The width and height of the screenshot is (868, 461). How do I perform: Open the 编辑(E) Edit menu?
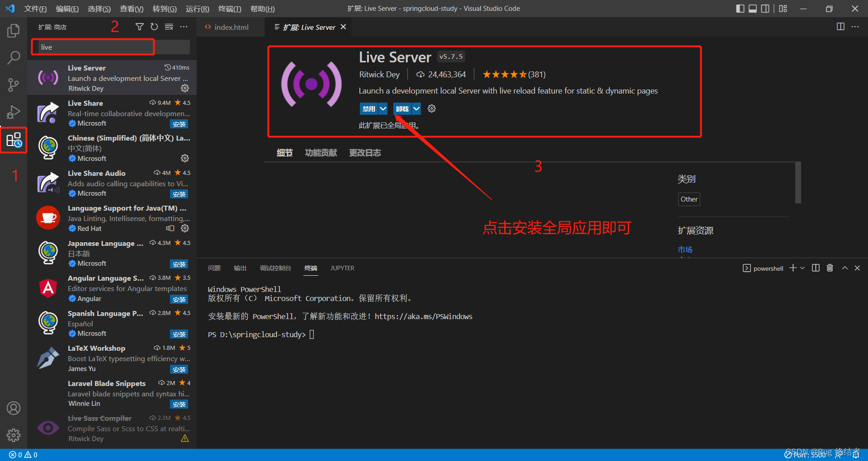pyautogui.click(x=67, y=9)
